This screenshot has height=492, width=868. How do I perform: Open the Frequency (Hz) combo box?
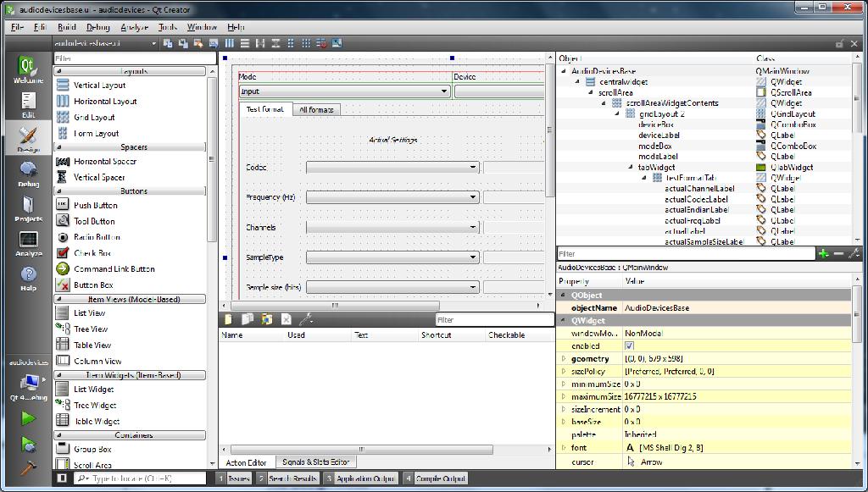coord(392,196)
